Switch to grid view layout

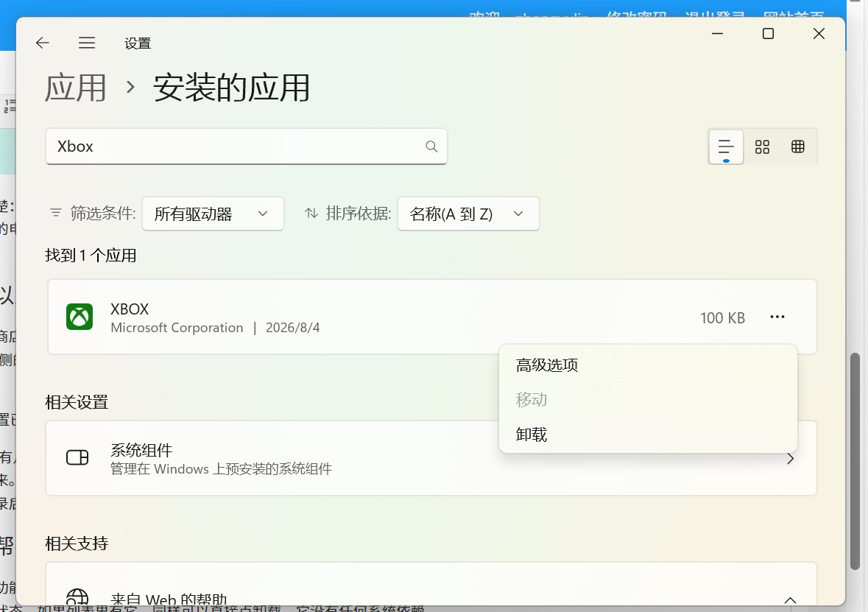[x=762, y=147]
